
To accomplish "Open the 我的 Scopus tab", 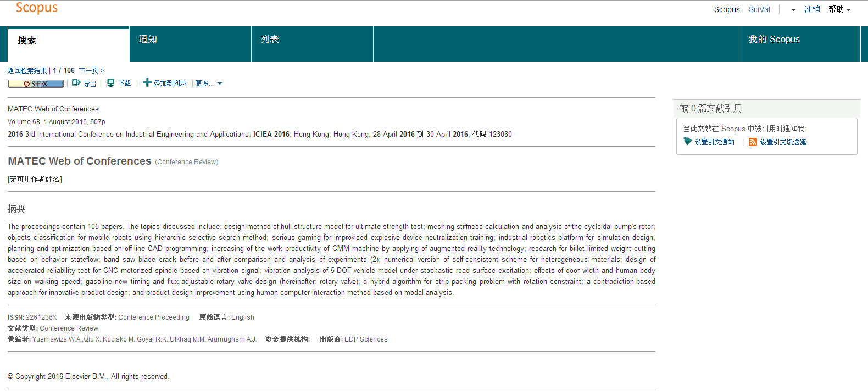I will point(800,44).
